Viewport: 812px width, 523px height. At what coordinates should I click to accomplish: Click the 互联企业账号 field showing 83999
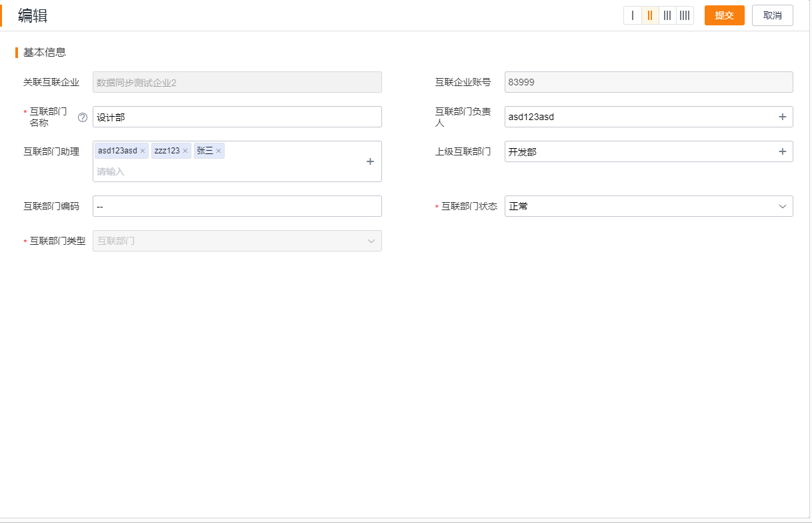coord(649,82)
